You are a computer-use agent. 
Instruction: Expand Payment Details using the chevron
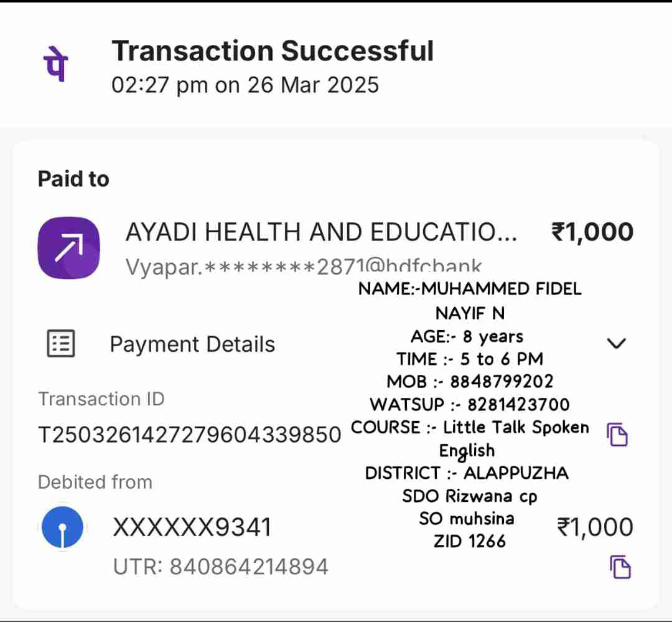616,343
